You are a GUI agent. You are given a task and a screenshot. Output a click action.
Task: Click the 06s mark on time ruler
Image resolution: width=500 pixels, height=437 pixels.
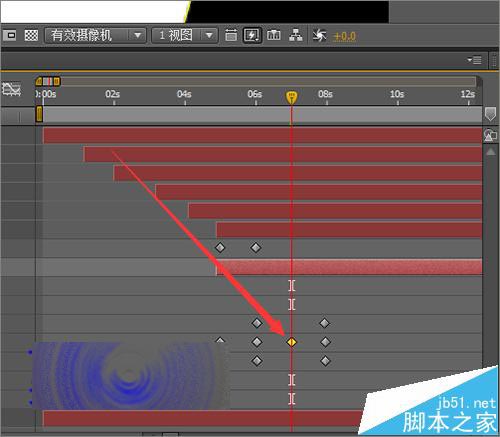[255, 94]
